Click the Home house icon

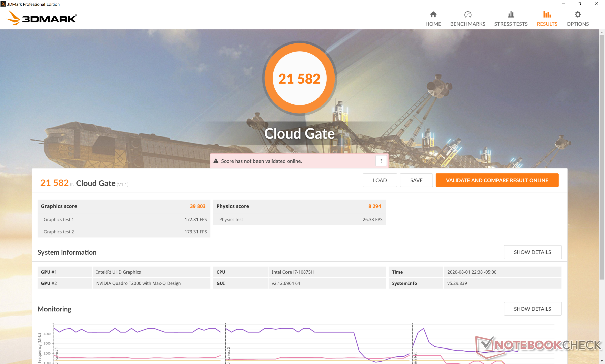[x=433, y=14]
